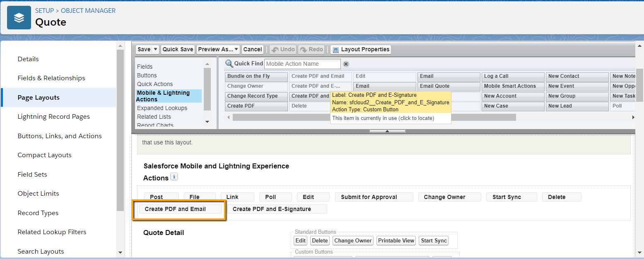Select the Related Lists category
This screenshot has width=644, height=259.
pos(154,117)
